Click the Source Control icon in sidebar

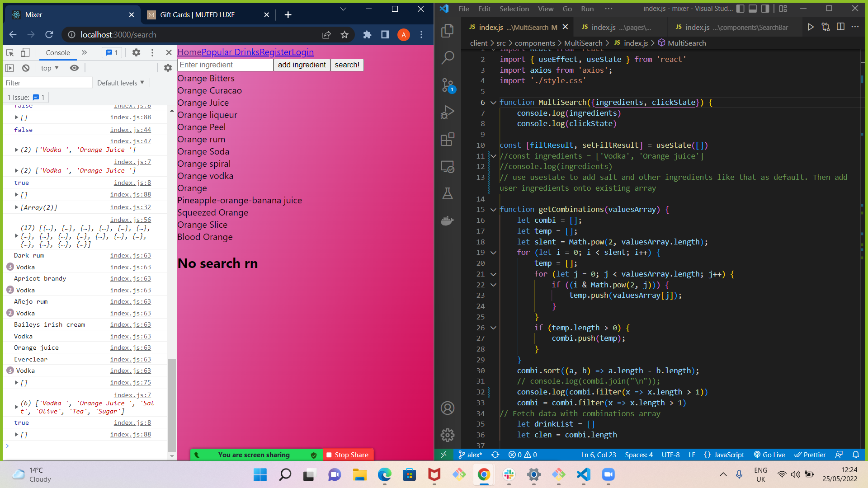448,84
